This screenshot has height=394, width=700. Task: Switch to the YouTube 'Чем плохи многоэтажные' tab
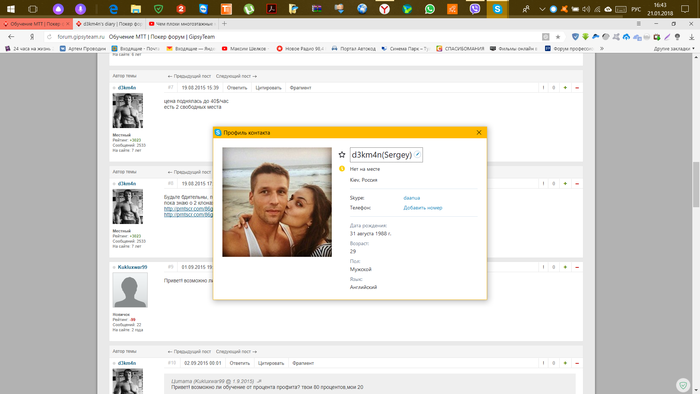pos(182,24)
